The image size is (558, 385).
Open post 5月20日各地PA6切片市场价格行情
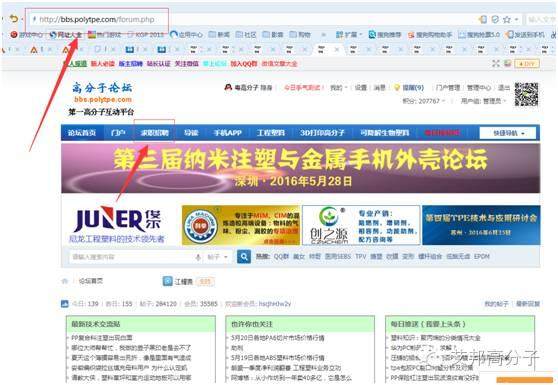[278, 338]
